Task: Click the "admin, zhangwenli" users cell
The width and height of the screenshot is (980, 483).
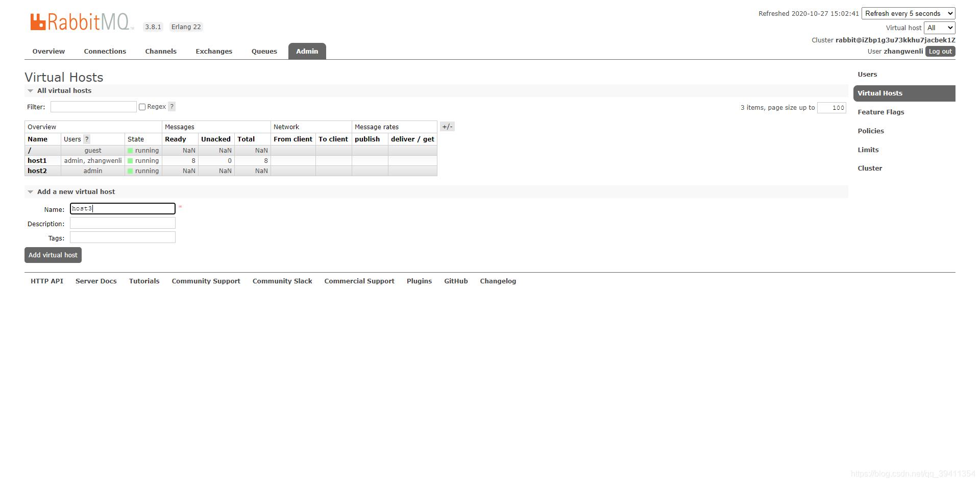Action: (x=93, y=161)
